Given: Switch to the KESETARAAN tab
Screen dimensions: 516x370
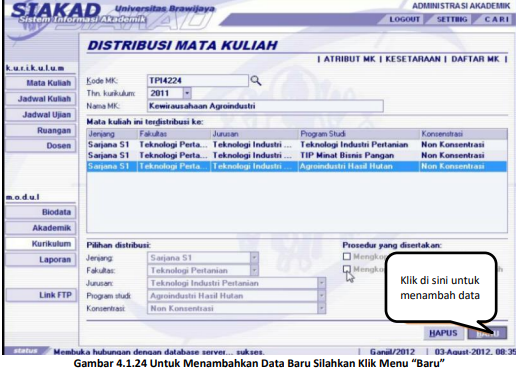Looking at the screenshot, I should (413, 59).
